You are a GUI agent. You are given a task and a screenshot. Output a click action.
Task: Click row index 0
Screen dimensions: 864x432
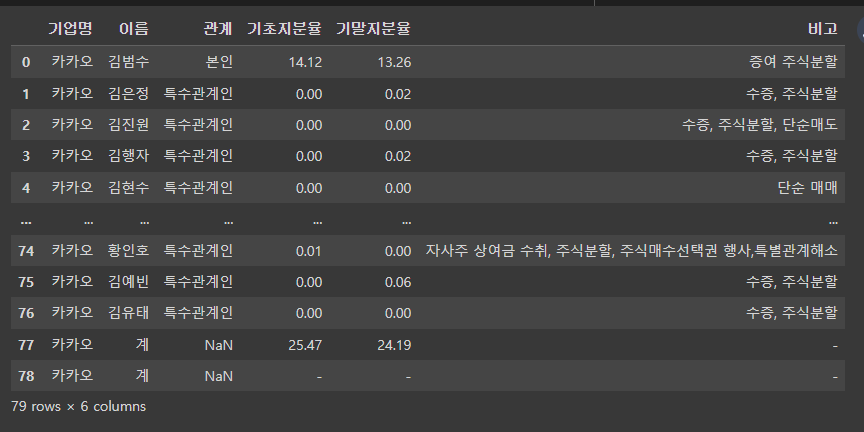(x=26, y=62)
